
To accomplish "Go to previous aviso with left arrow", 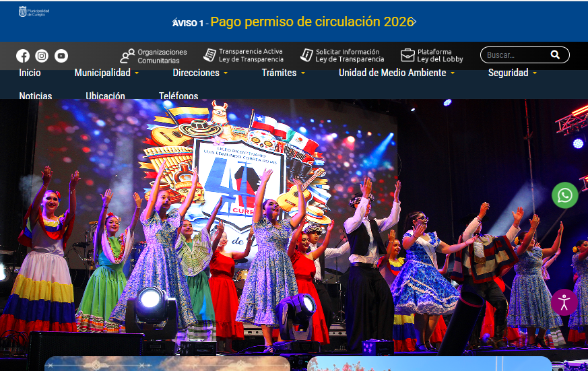I will coord(174,22).
